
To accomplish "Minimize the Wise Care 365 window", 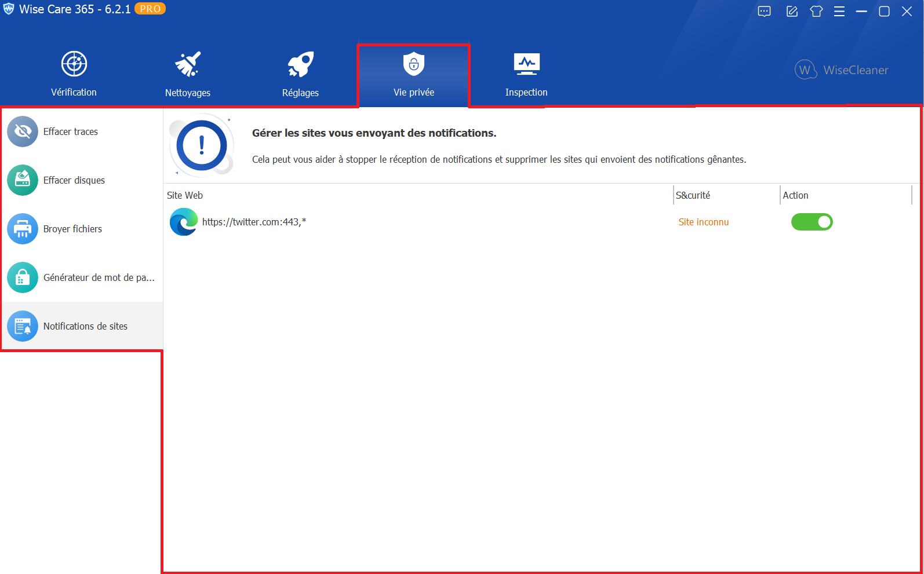I will [861, 12].
